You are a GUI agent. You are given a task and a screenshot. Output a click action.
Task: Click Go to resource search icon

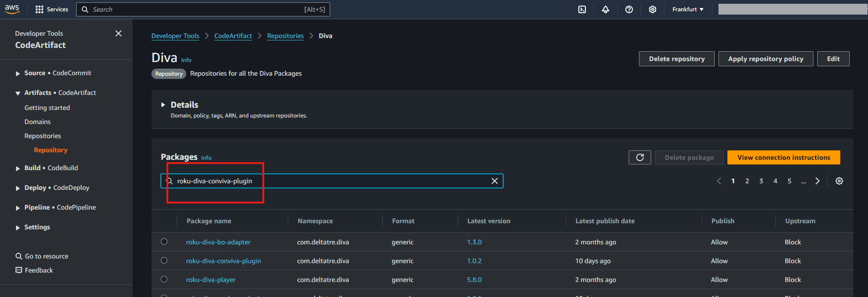tap(19, 256)
